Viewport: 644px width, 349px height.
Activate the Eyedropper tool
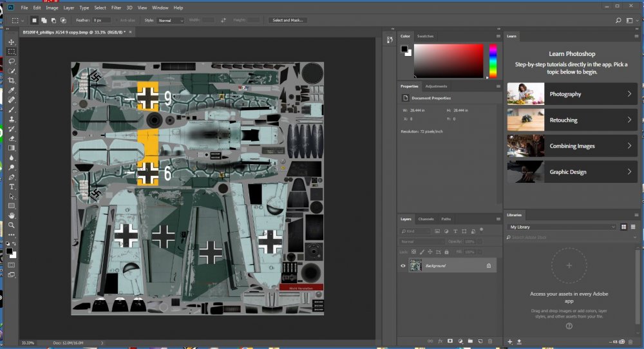pos(12,91)
